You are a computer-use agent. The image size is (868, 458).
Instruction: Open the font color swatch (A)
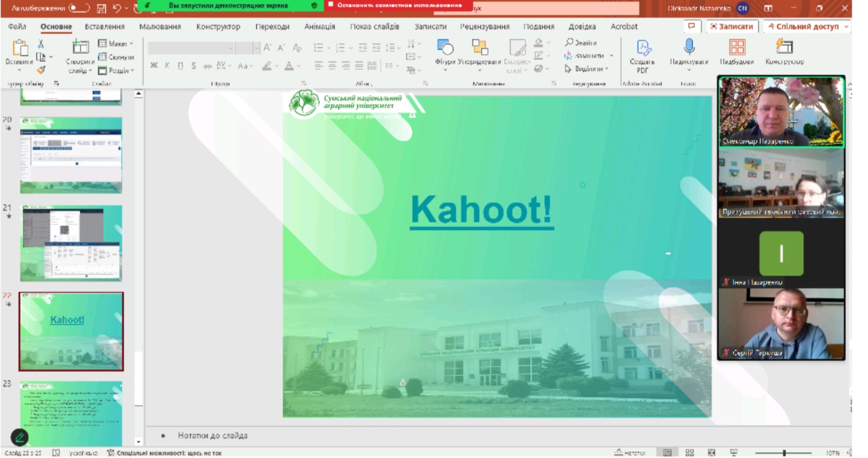point(289,66)
